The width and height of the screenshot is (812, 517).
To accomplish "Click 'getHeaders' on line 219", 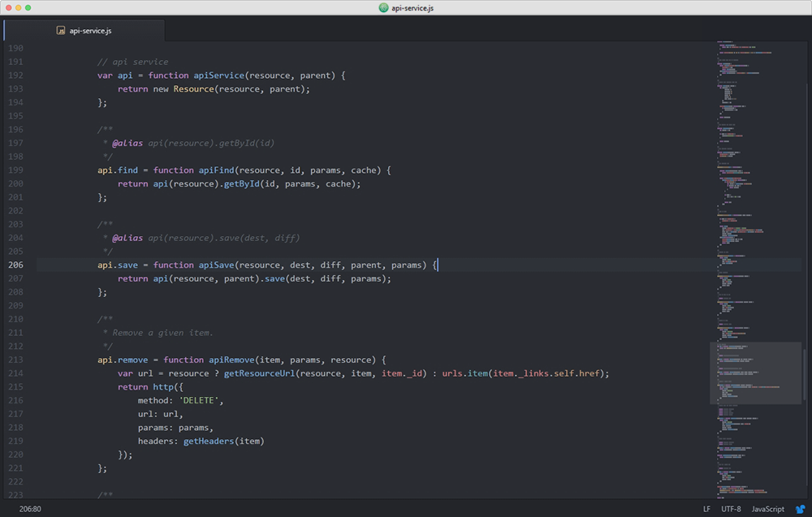I will [209, 441].
